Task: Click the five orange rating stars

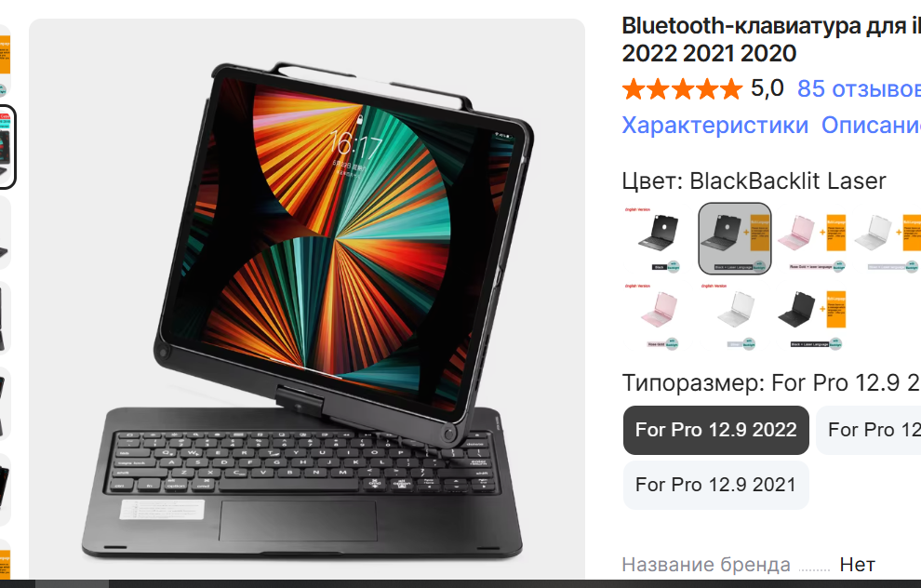Action: coord(683,89)
